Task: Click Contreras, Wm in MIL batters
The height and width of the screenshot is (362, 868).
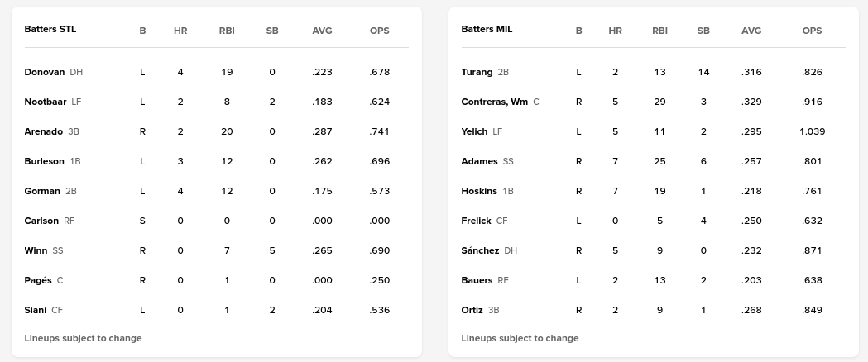Action: pyautogui.click(x=494, y=102)
